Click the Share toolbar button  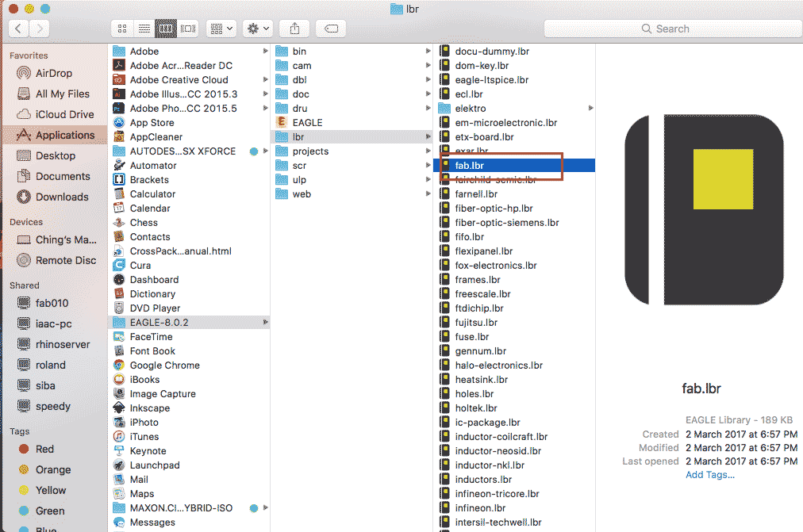pos(294,29)
